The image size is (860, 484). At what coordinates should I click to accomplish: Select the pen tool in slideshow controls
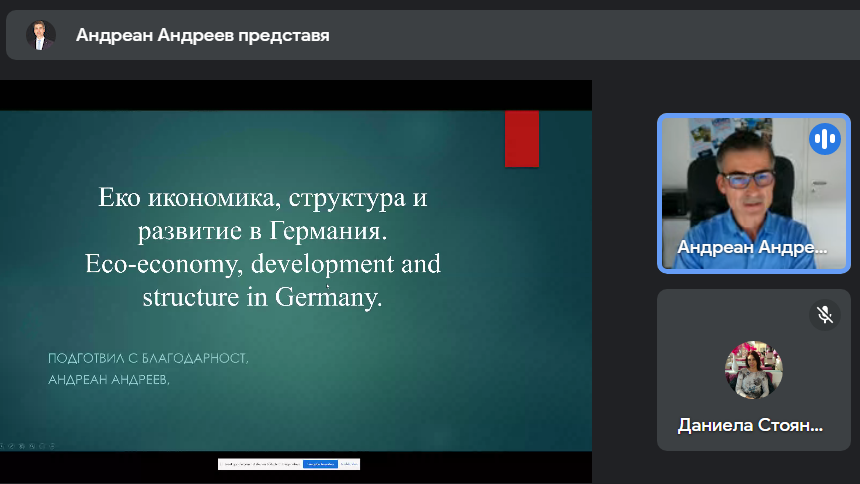pyautogui.click(x=11, y=446)
